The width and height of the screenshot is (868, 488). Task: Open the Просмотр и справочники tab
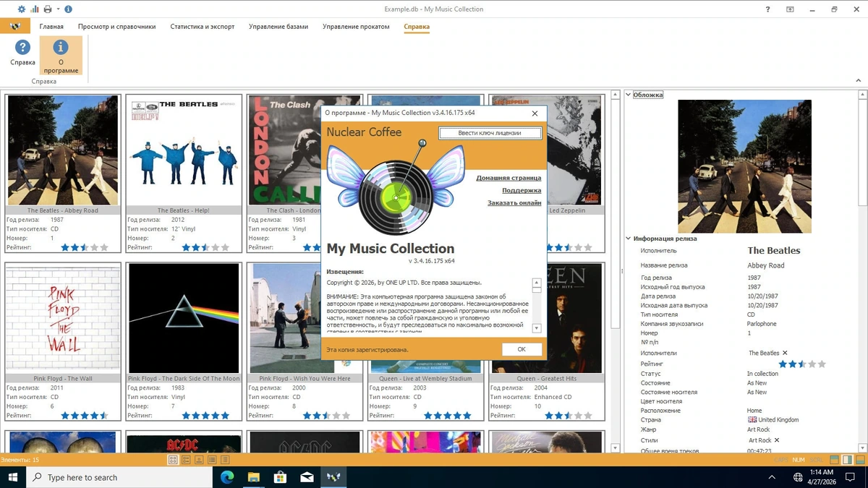(x=116, y=27)
